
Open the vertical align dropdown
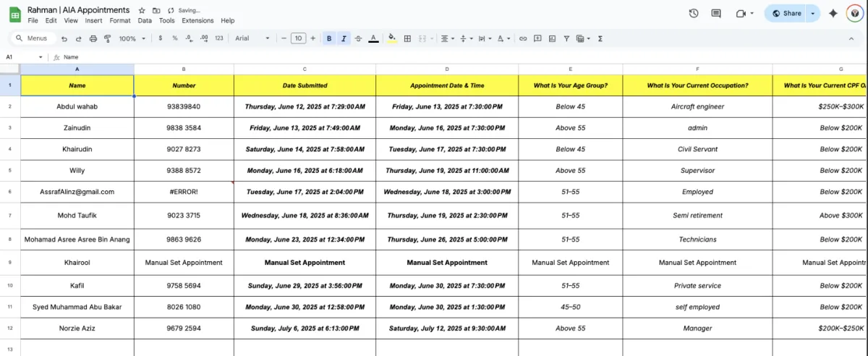click(x=465, y=38)
